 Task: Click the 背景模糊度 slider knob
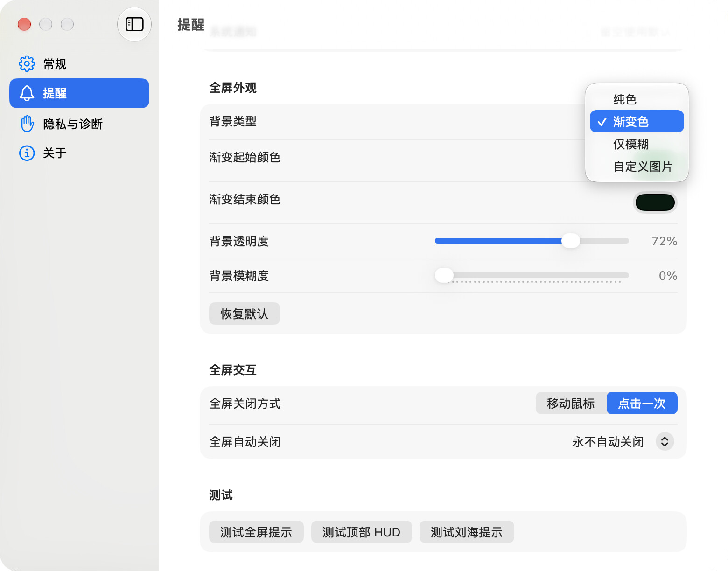[444, 275]
